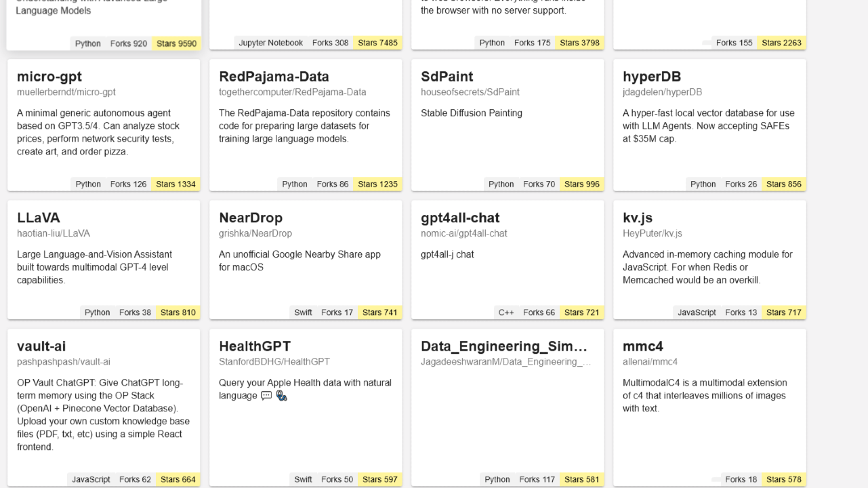
Task: Open the SdPaint repository title
Action: pyautogui.click(x=447, y=77)
